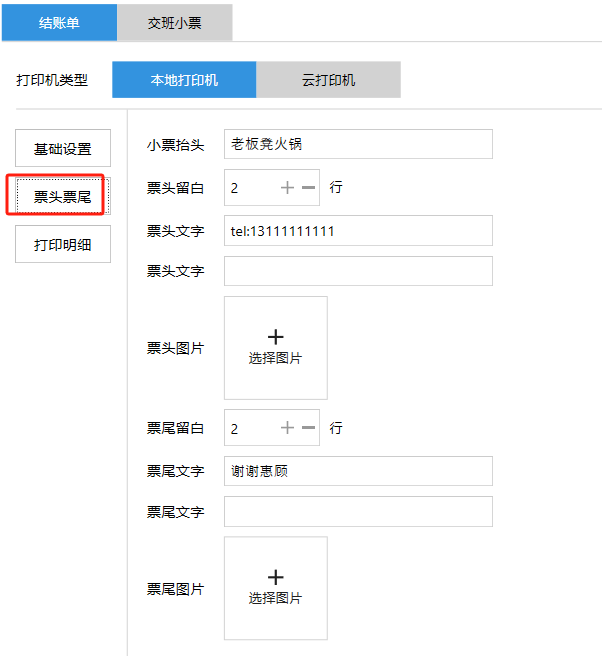This screenshot has width=602, height=656.
Task: Click plus icon in 票尾留白 stepper
Action: coord(287,428)
